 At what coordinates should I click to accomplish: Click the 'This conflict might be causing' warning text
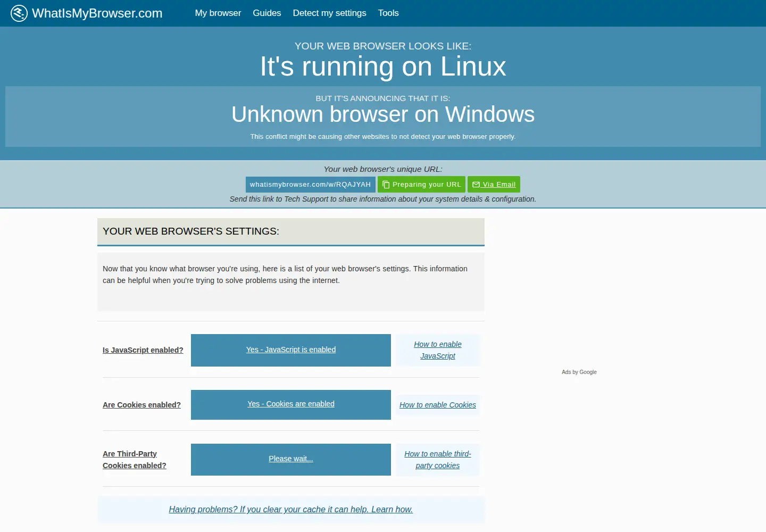383,137
